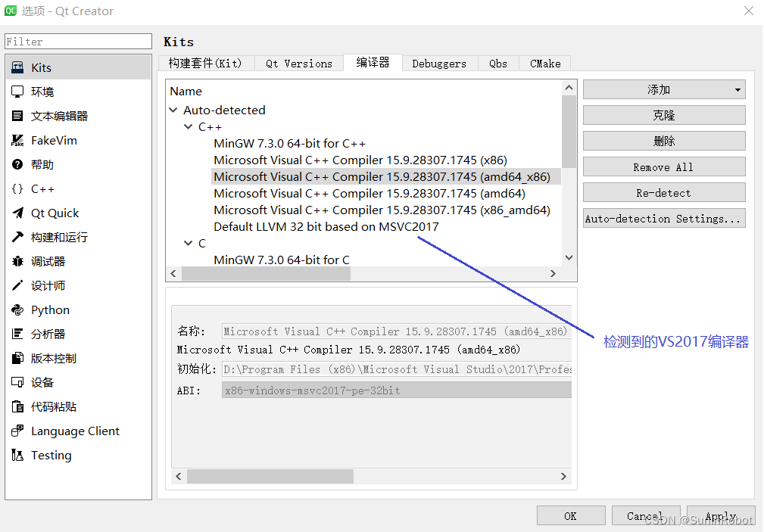This screenshot has height=532, width=764.
Task: Close the 选项 dialog window
Action: click(x=749, y=11)
